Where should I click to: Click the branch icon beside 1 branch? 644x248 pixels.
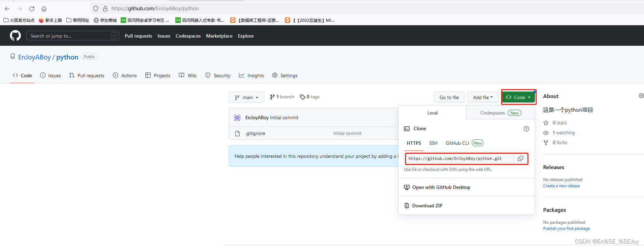(x=272, y=97)
